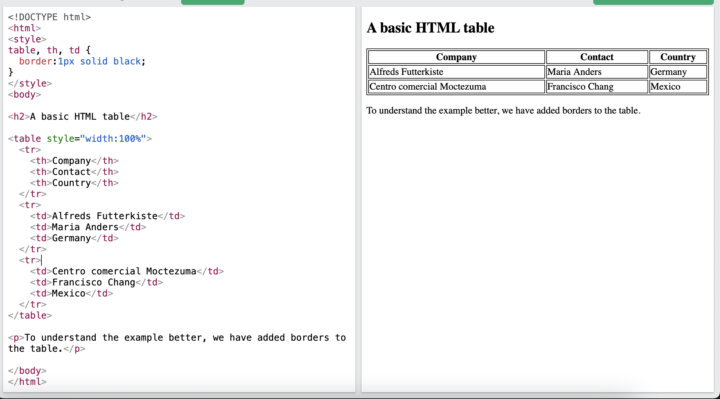The height and width of the screenshot is (399, 720).
Task: Click the Alfreds Futterkiste table cell
Action: 456,72
